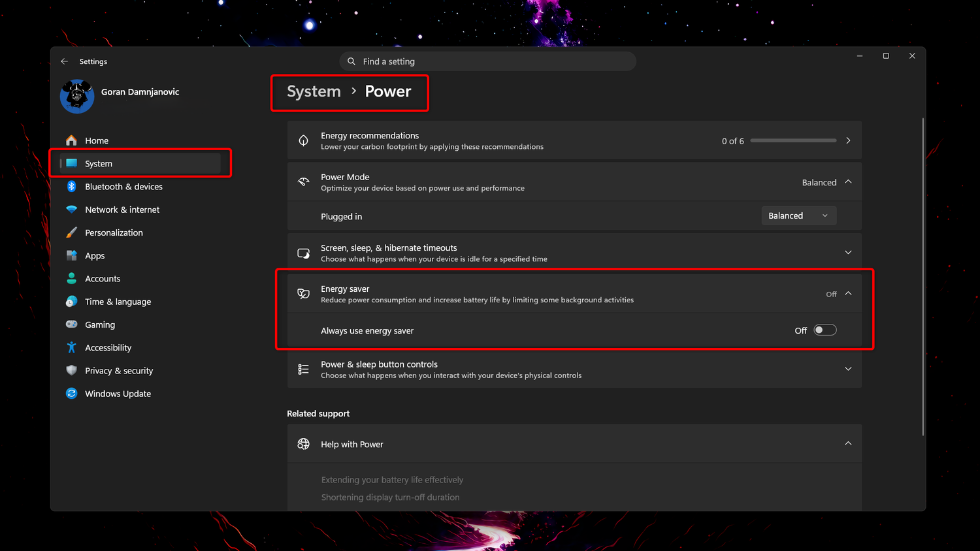Select Apps in the sidebar
This screenshot has height=551, width=980.
(x=140, y=255)
